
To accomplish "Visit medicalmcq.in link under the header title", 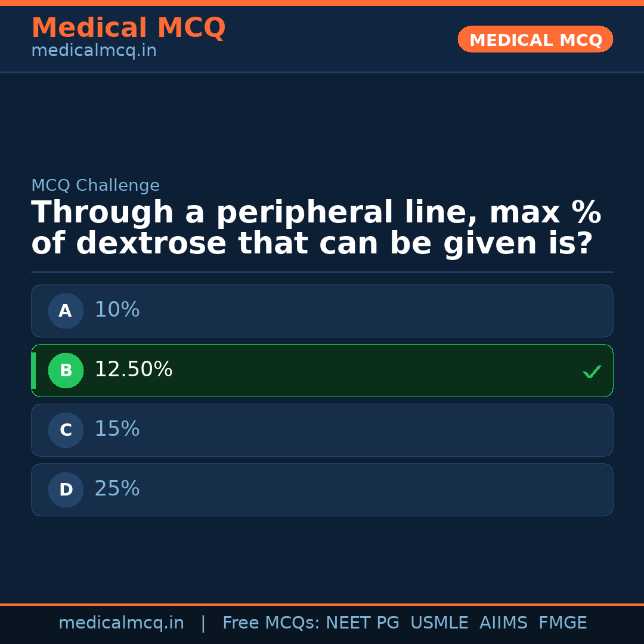I will coord(94,51).
